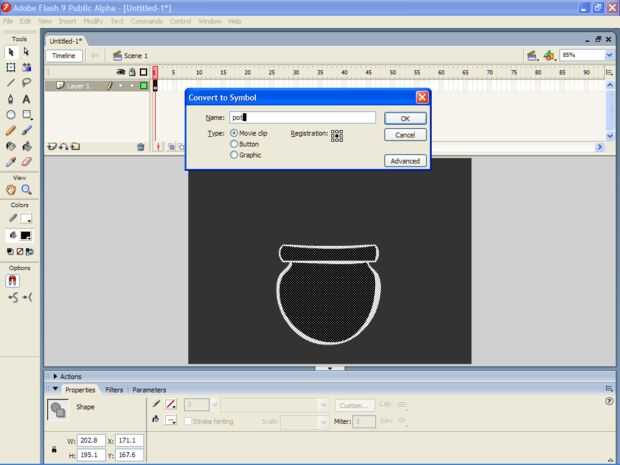The height and width of the screenshot is (465, 620).
Task: Select the Selection arrow tool
Action: click(11, 52)
